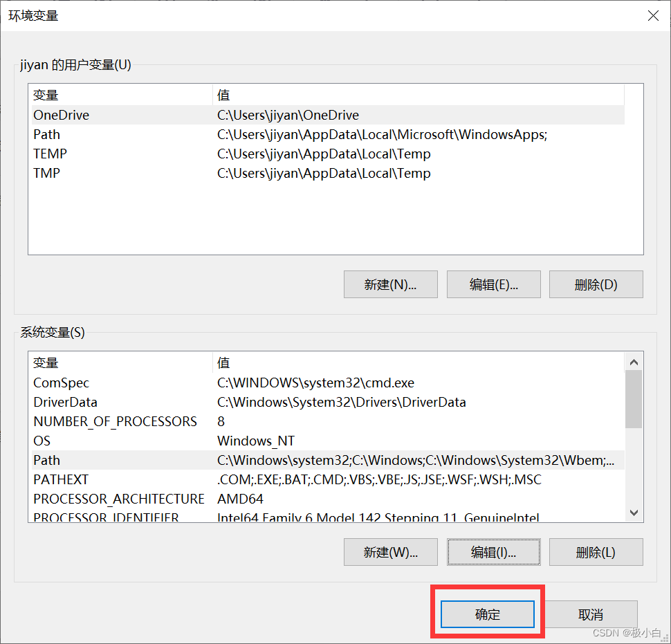
Task: Select the NUMBER_OF_PROCESSORS system variable
Action: [328, 421]
